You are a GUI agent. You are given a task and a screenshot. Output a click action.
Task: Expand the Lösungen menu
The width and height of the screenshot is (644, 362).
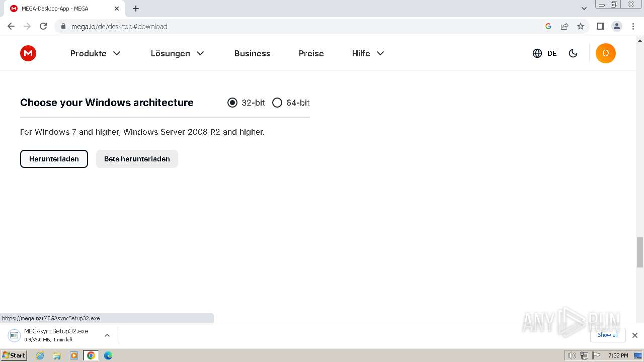click(178, 53)
